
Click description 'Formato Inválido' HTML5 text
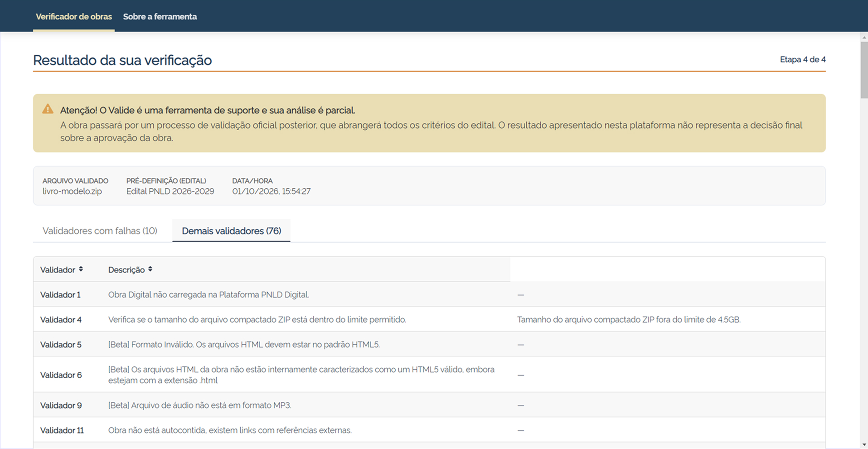(244, 345)
